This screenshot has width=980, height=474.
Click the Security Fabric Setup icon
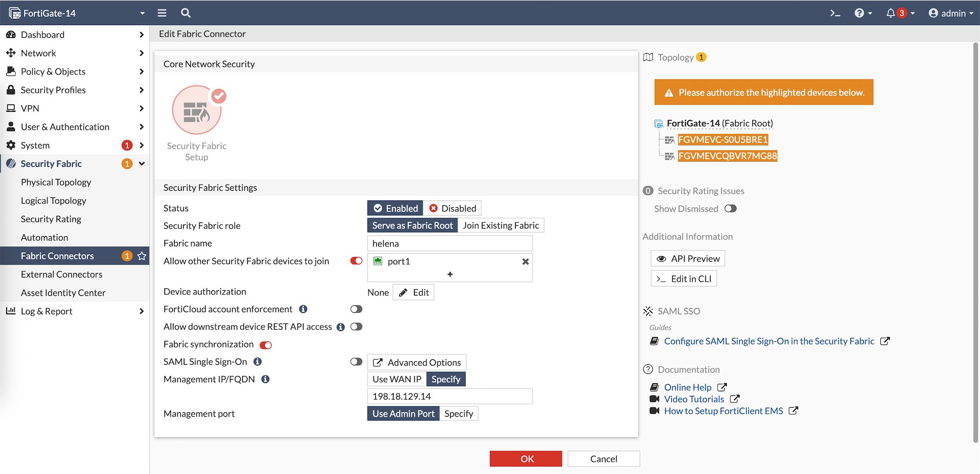pos(197,110)
